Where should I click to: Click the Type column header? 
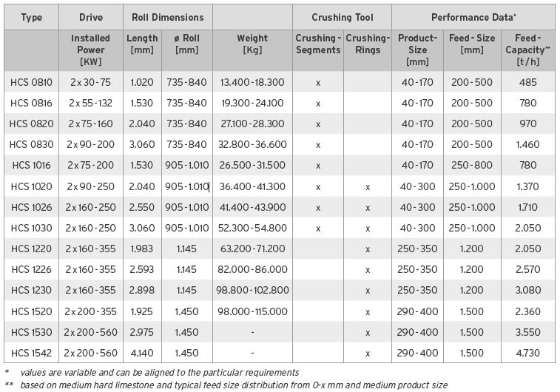(31, 17)
